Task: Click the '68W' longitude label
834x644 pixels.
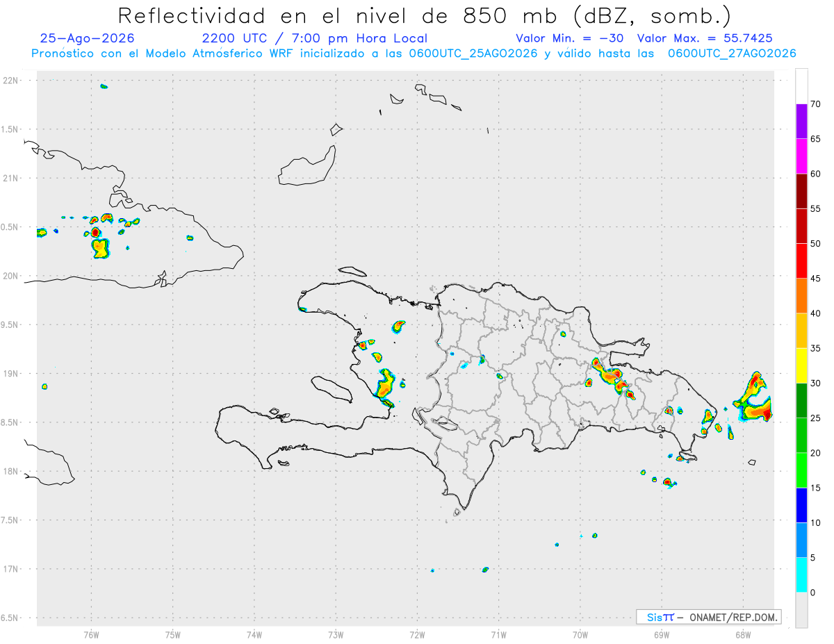Action: point(743,634)
